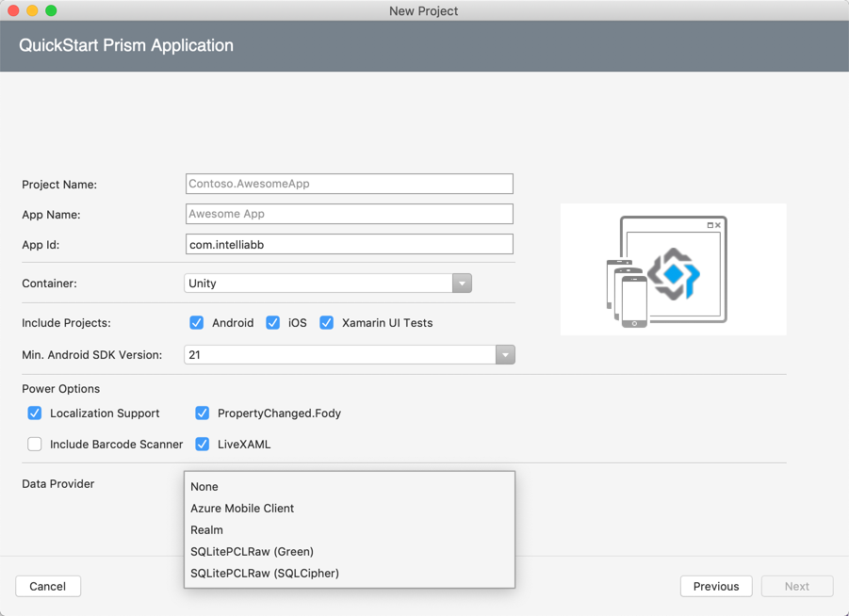The height and width of the screenshot is (616, 849).
Task: Click the green zoom window button
Action: (x=51, y=10)
